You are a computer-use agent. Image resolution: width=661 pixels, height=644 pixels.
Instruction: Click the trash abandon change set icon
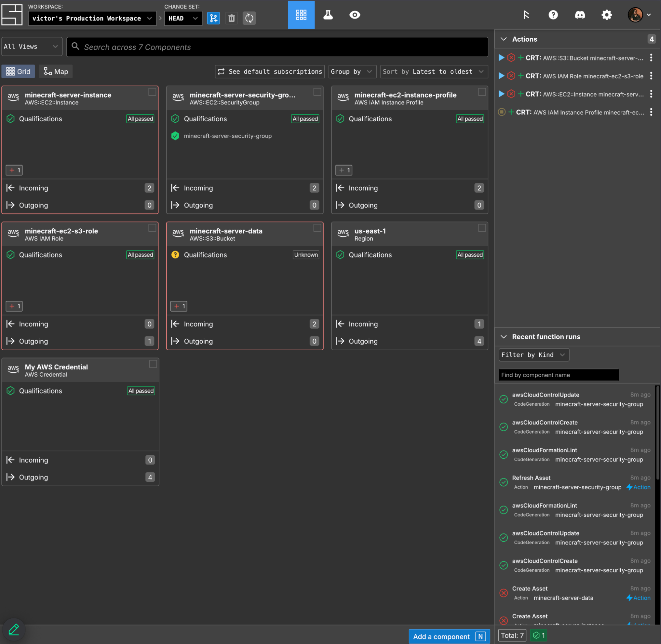pos(231,18)
